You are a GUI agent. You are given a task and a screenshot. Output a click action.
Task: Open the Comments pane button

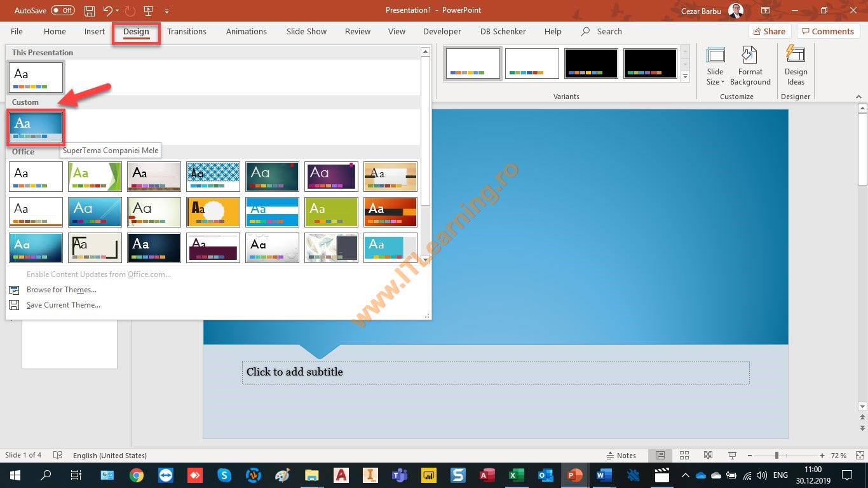pos(828,31)
